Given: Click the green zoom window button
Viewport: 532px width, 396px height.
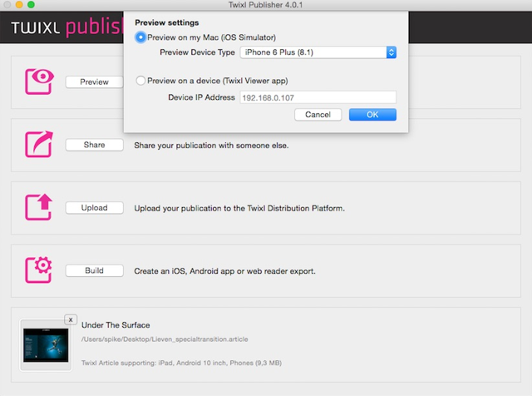Looking at the screenshot, I should coord(31,4).
